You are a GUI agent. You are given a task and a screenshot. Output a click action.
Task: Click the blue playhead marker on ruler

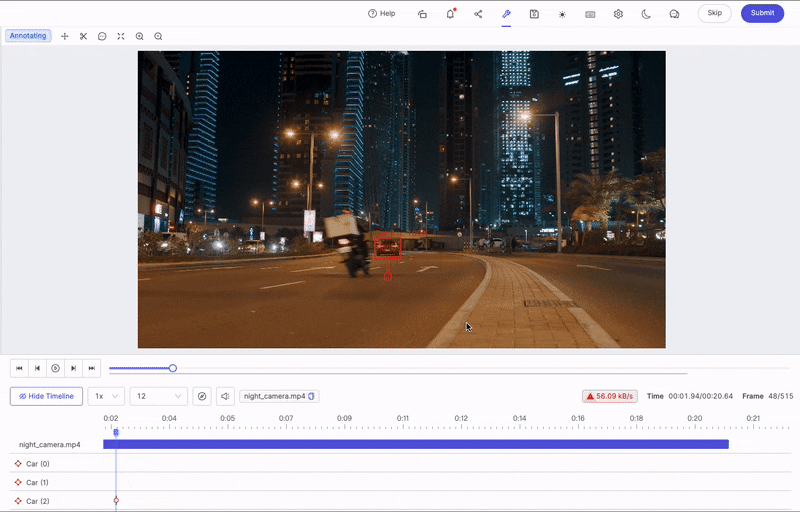coord(116,432)
